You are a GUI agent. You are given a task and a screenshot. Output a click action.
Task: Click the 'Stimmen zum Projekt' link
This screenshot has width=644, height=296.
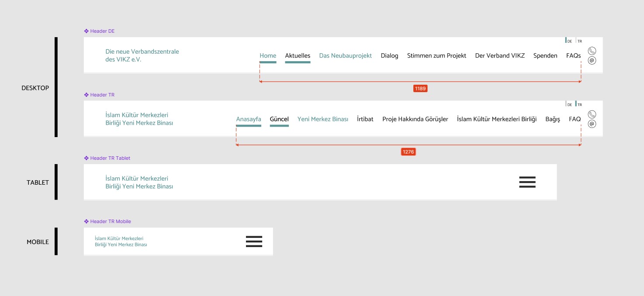click(436, 56)
